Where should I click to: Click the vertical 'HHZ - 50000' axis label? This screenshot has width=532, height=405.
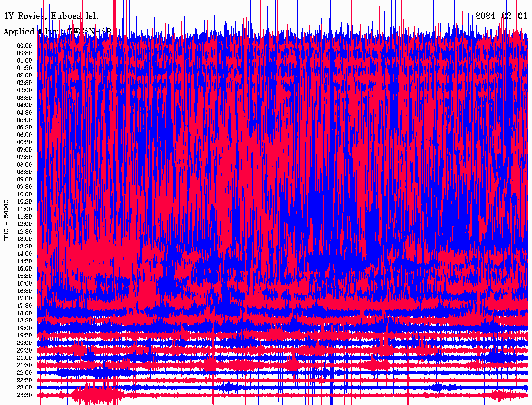[x=7, y=220]
